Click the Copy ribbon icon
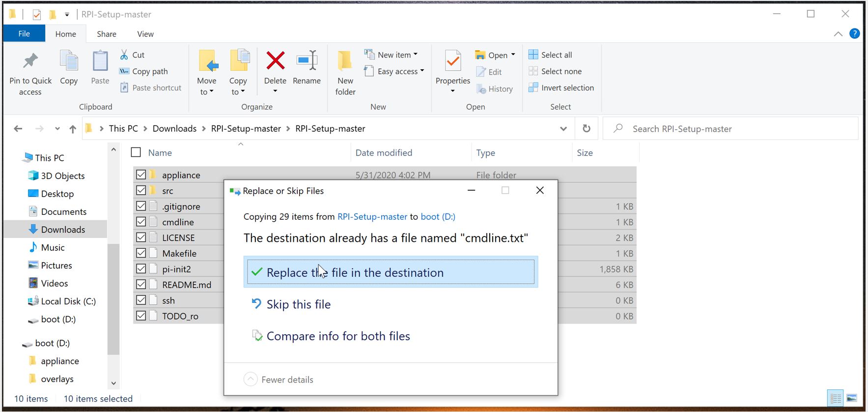The image size is (868, 412). click(x=69, y=61)
